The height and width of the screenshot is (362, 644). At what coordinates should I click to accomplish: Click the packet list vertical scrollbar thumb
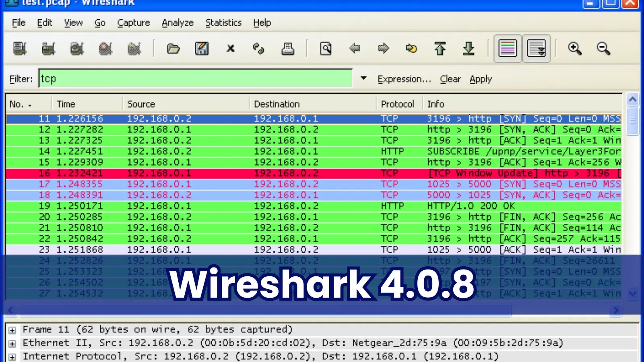coord(632,121)
